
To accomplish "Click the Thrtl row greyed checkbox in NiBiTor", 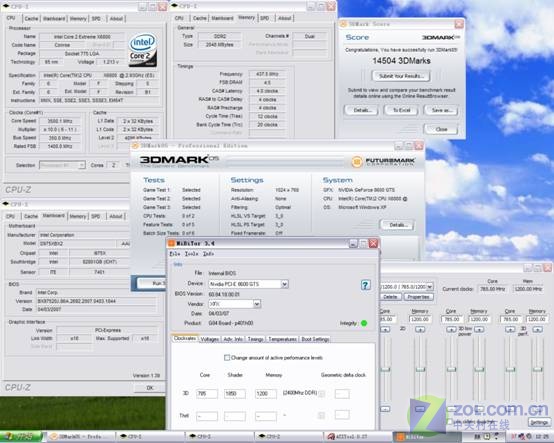I will pyautogui.click(x=322, y=415).
